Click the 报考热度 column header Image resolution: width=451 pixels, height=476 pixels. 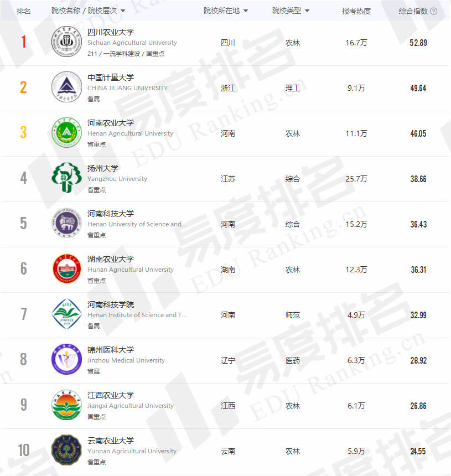[356, 11]
